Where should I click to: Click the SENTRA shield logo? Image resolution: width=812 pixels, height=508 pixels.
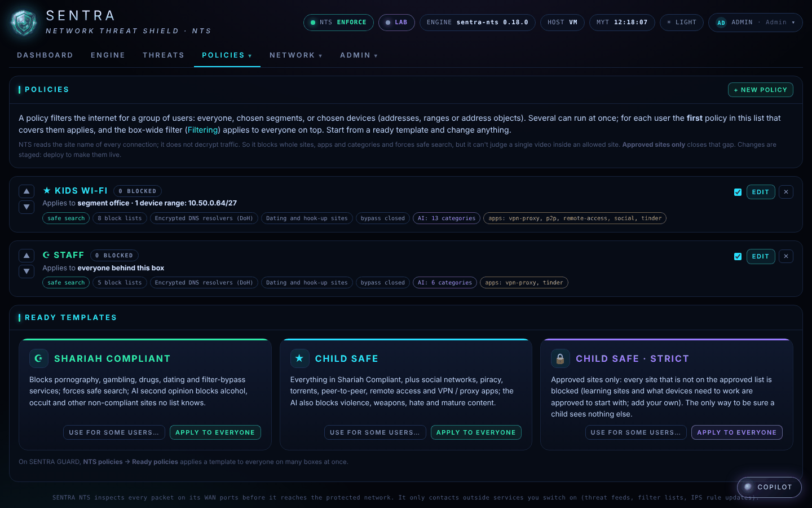[24, 23]
